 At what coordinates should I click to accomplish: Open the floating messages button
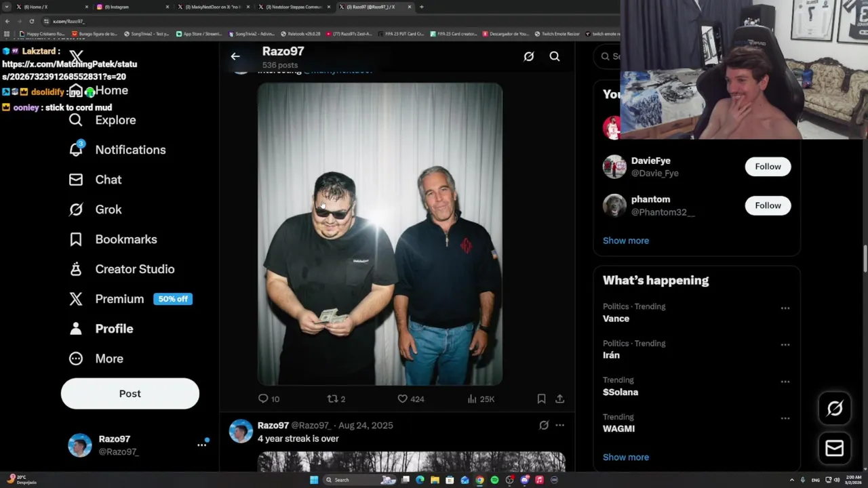(x=835, y=448)
